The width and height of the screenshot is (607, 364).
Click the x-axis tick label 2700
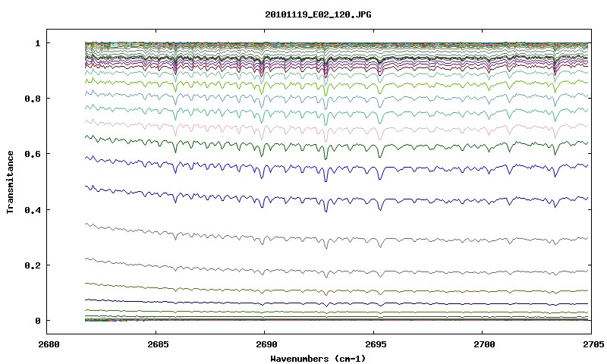pos(484,344)
